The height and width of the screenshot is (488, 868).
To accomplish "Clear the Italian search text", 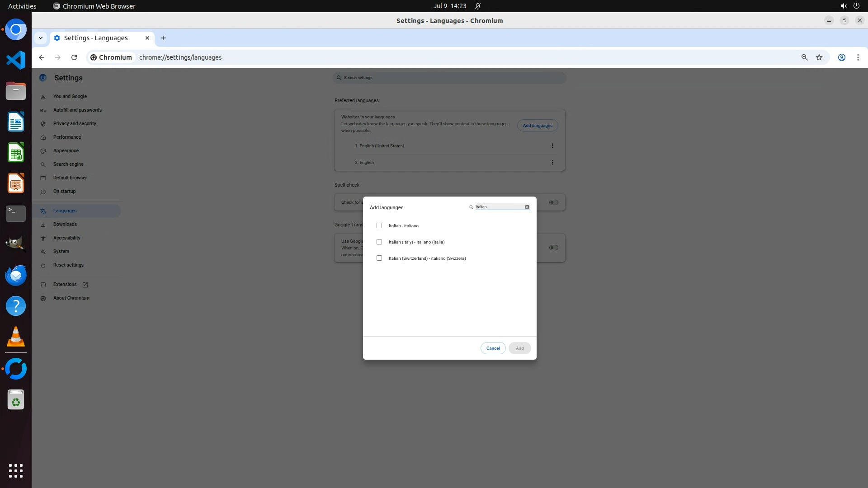I will point(527,207).
